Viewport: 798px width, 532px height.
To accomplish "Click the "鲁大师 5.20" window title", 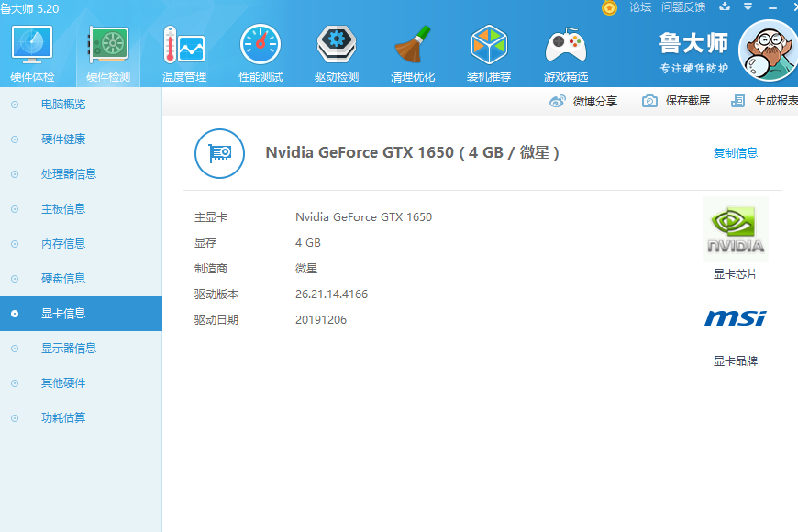I will [29, 8].
